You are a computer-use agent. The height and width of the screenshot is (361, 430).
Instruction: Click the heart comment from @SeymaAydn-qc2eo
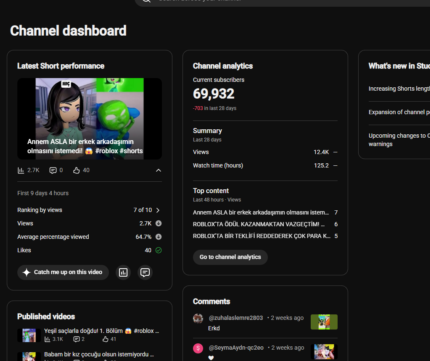click(x=211, y=358)
